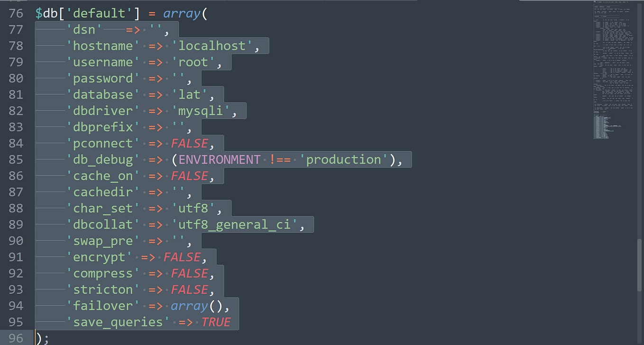The image size is (644, 345).
Task: Click line number 76 in the gutter
Action: 16,13
